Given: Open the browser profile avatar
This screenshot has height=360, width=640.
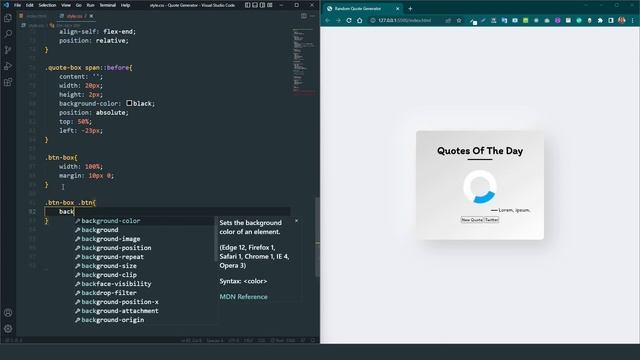Looking at the screenshot, I should tap(622, 20).
